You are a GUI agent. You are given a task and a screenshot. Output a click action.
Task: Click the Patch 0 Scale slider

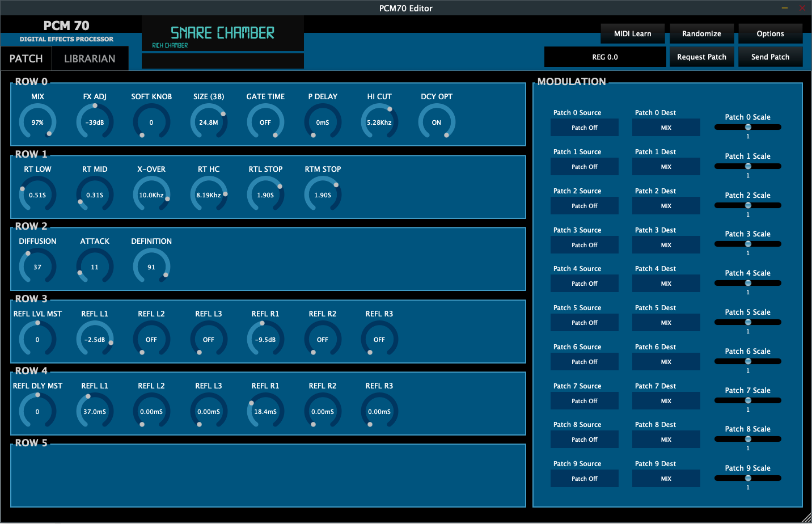(x=748, y=127)
